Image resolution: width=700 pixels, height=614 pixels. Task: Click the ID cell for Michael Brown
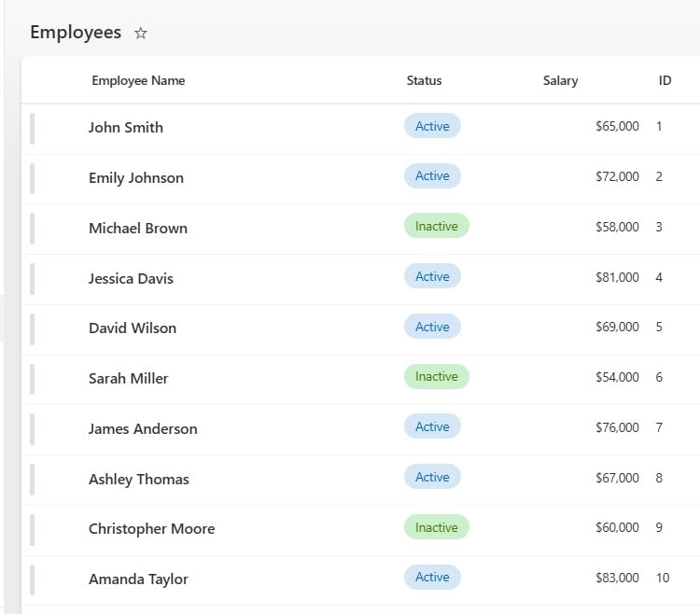click(659, 227)
